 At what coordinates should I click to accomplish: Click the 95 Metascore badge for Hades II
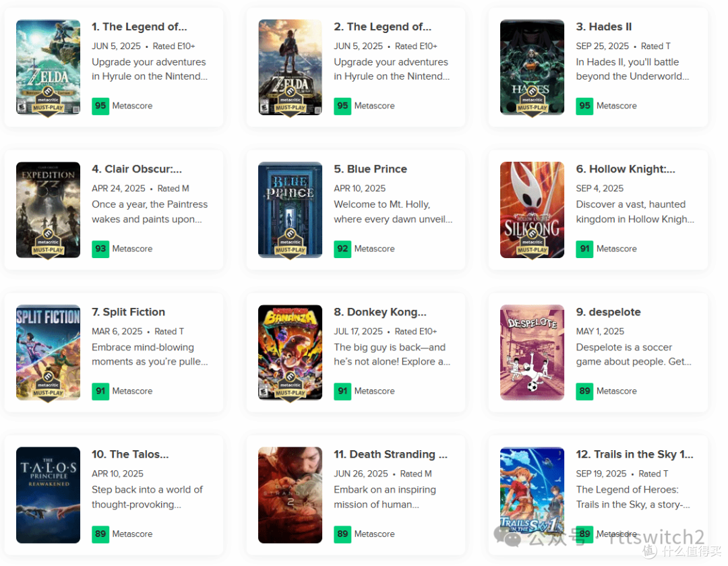click(584, 106)
